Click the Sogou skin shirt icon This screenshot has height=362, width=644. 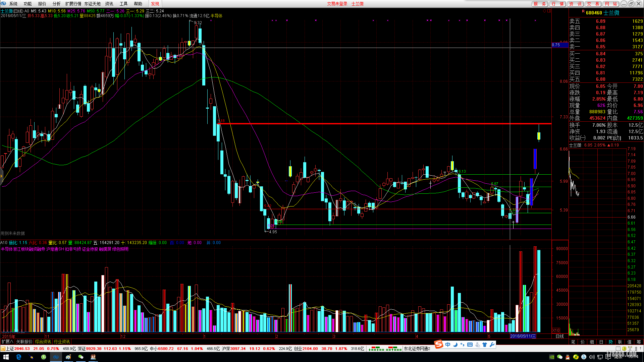pos(485,345)
